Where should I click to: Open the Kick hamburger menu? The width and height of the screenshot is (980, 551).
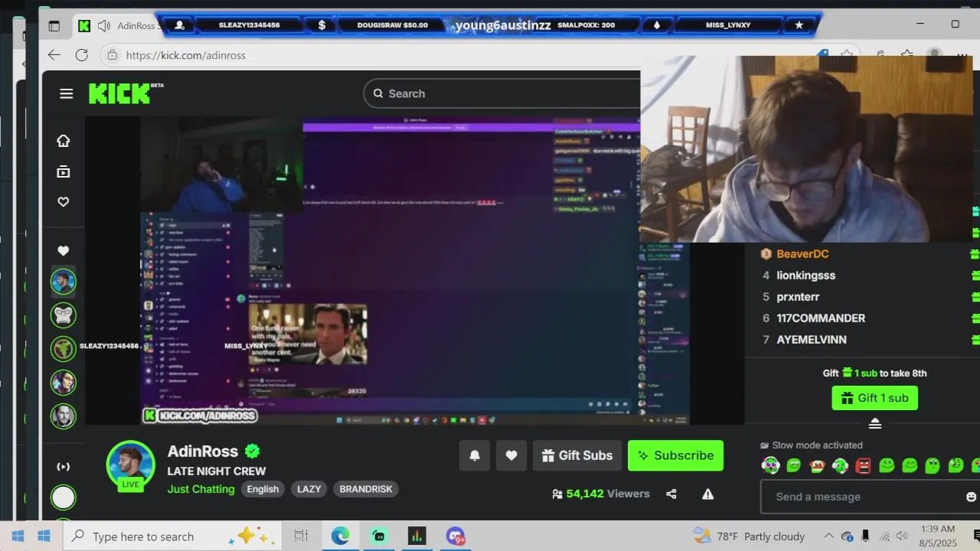(x=67, y=93)
